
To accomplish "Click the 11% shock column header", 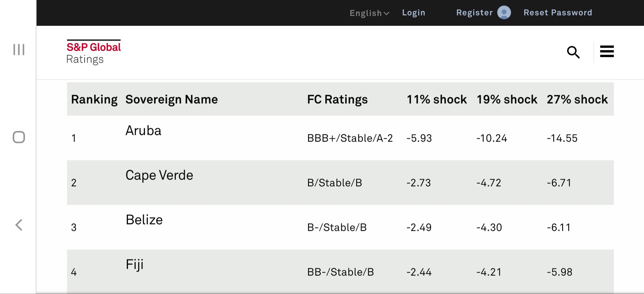I will (x=437, y=99).
